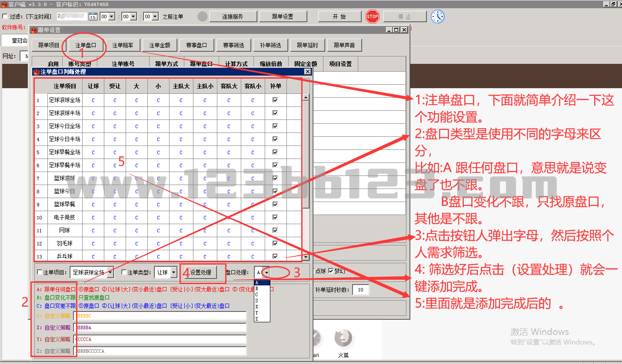
Task: Switch to the 注单赔率 tab
Action: tap(123, 45)
